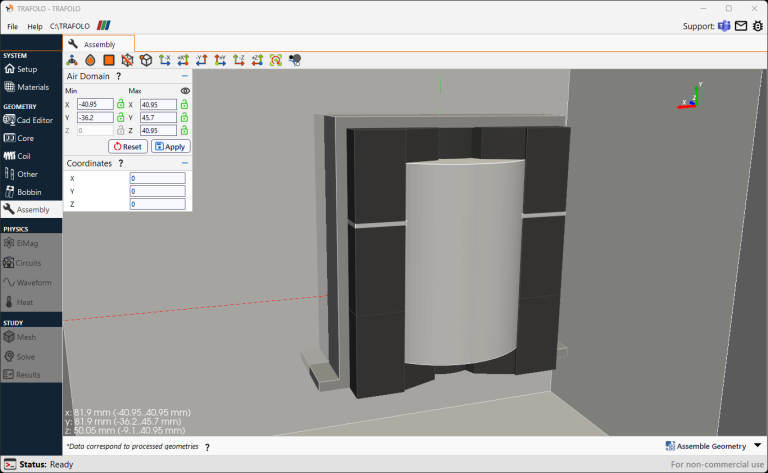Toggle lock for Max X value
768x473 pixels.
[x=184, y=104]
